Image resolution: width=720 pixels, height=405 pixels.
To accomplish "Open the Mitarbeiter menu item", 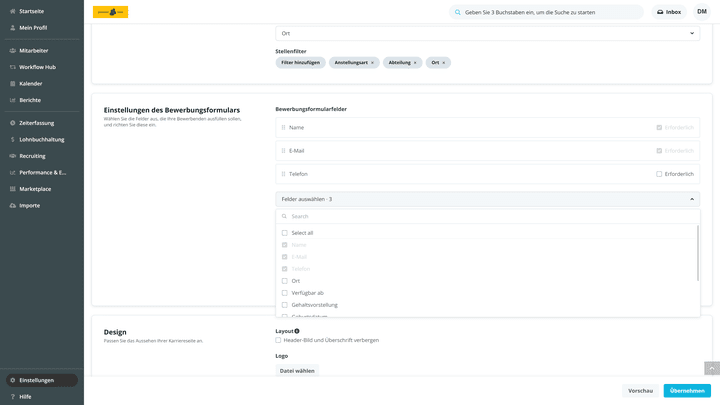I will click(33, 50).
